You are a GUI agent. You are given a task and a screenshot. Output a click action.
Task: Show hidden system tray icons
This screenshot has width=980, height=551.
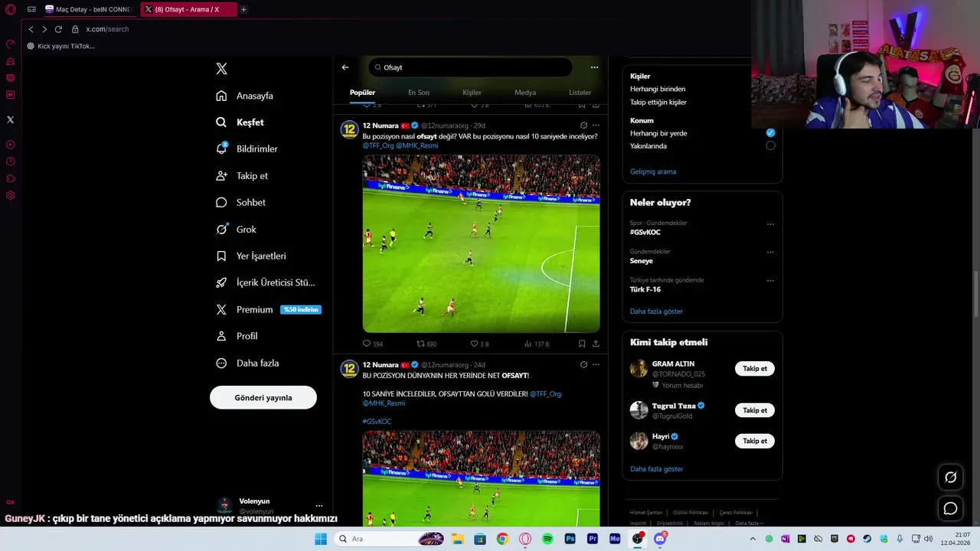click(753, 539)
